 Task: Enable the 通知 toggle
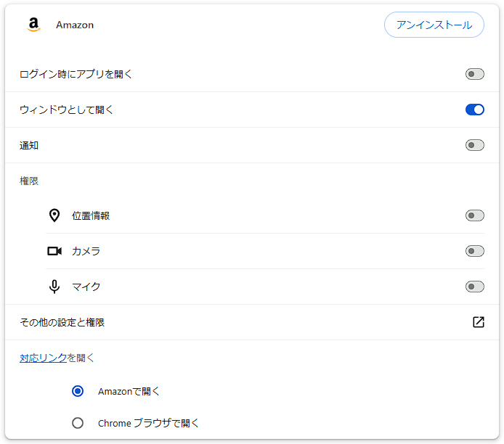tap(474, 145)
